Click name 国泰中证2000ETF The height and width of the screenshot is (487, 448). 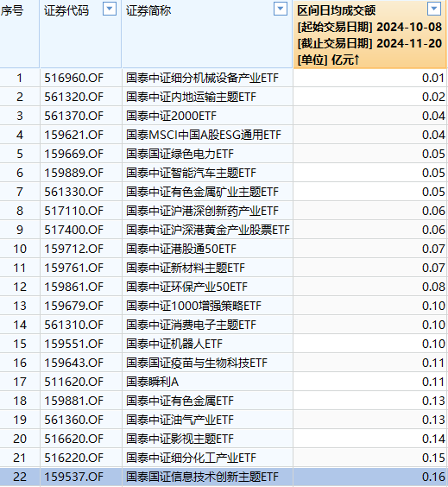(x=171, y=116)
